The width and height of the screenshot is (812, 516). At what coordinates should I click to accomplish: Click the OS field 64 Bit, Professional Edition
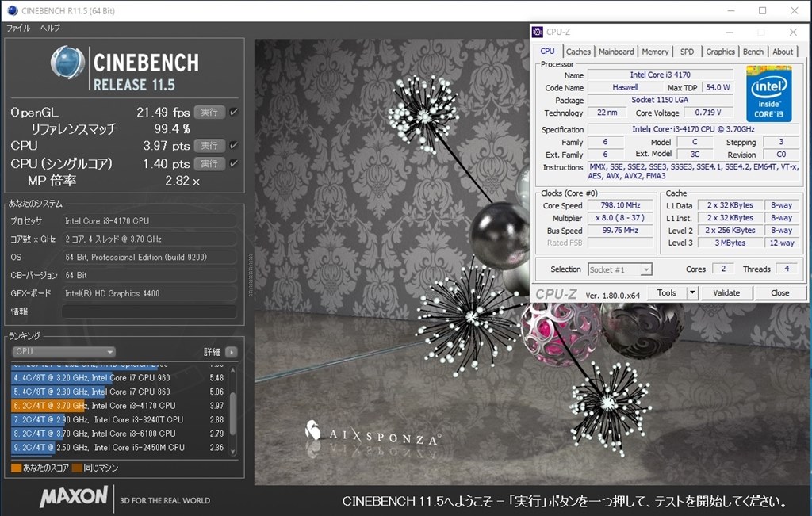149,258
